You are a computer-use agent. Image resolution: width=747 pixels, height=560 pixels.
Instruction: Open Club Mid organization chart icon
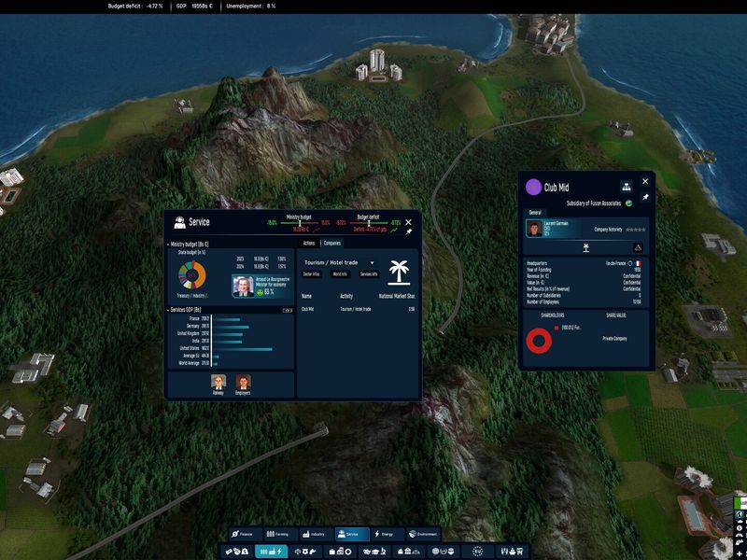click(626, 187)
